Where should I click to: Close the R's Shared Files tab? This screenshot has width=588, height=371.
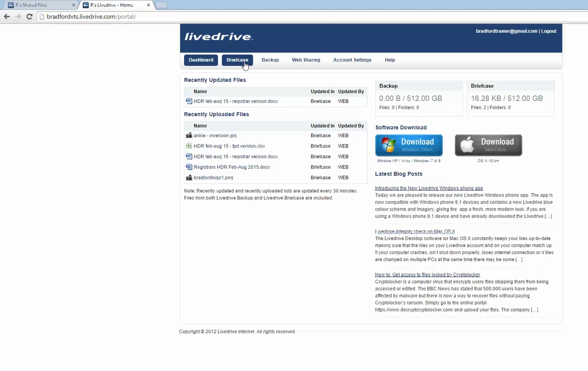point(73,5)
